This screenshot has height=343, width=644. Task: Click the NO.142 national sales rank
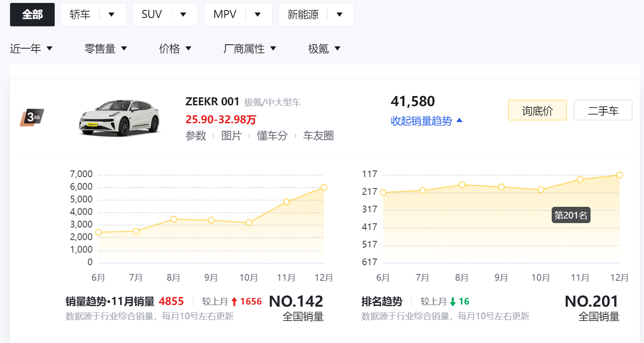296,301
